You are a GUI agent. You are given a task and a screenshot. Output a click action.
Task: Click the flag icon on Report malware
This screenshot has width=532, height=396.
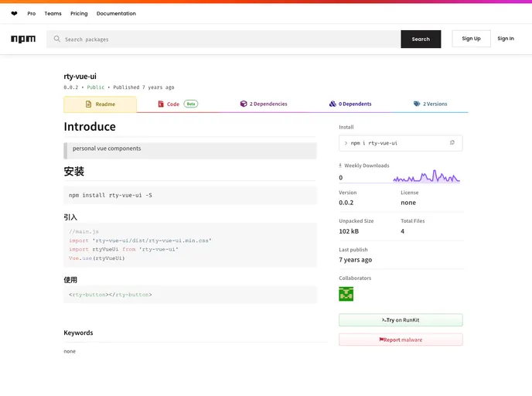coord(381,340)
